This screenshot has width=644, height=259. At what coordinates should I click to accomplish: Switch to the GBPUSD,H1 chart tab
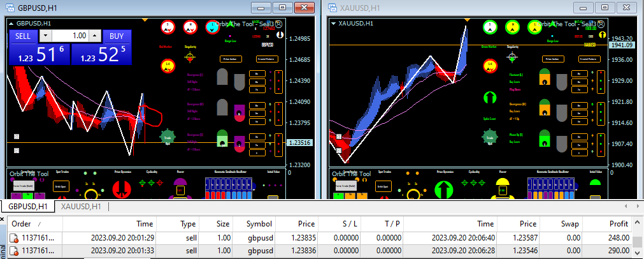point(27,206)
